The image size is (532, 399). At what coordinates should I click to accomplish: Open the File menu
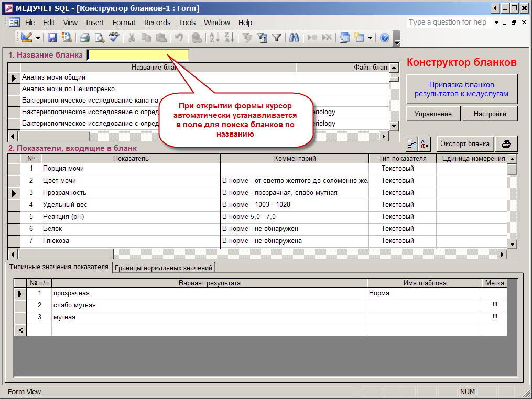tap(30, 23)
